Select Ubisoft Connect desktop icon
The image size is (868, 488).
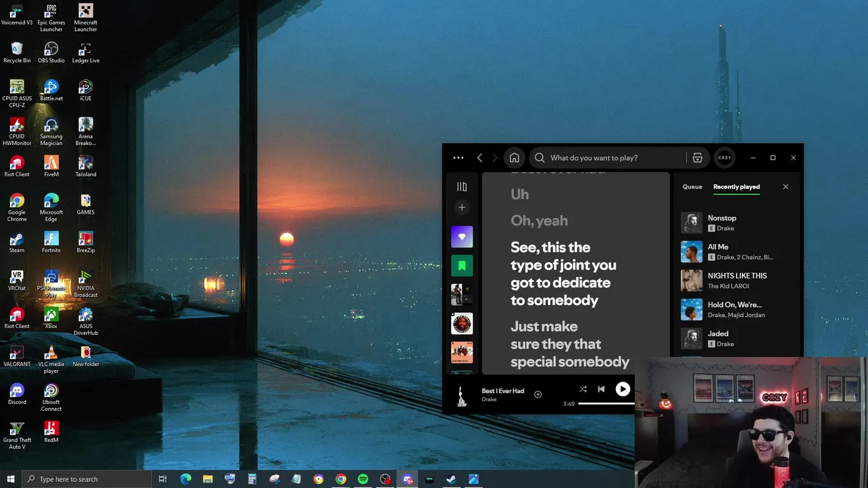[x=52, y=397]
